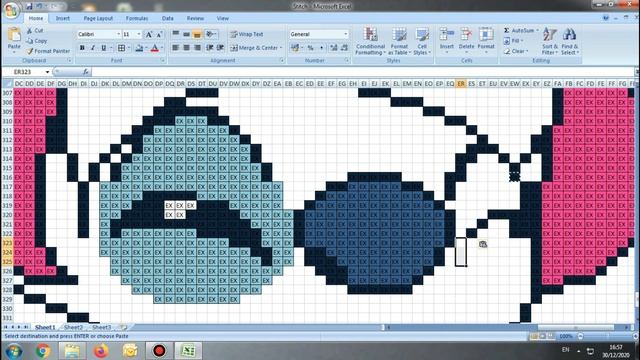Image resolution: width=640 pixels, height=360 pixels.
Task: Open the Windows Start menu
Action: point(13,351)
